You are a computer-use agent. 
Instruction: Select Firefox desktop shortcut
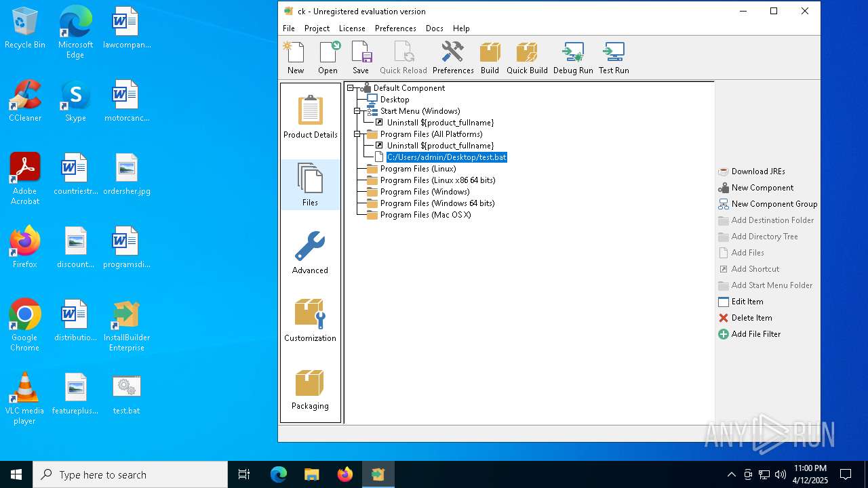click(25, 248)
